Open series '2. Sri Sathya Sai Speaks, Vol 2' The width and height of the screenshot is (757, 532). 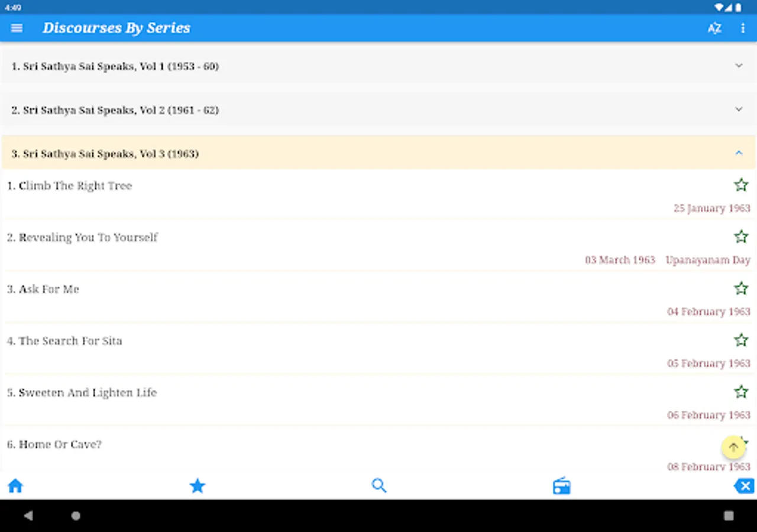(x=378, y=110)
